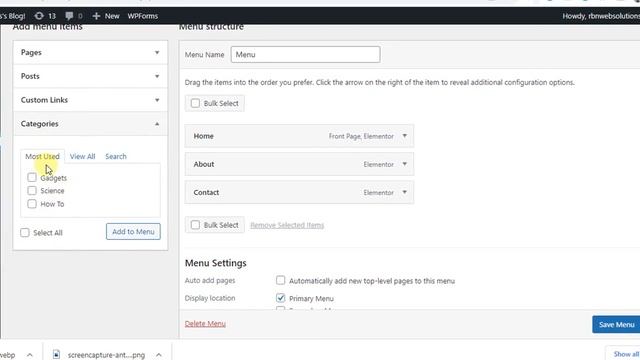
Task: Enable automatically add new top-level pages
Action: pos(280,280)
